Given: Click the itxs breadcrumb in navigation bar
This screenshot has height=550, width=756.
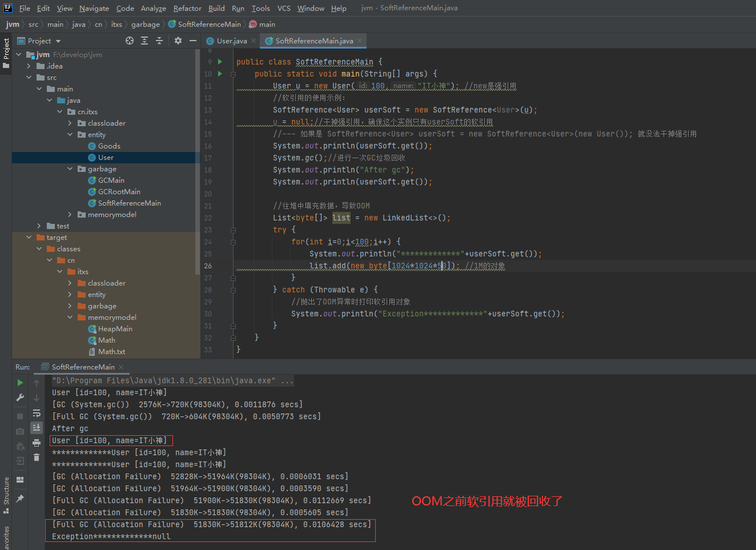Looking at the screenshot, I should [x=116, y=25].
